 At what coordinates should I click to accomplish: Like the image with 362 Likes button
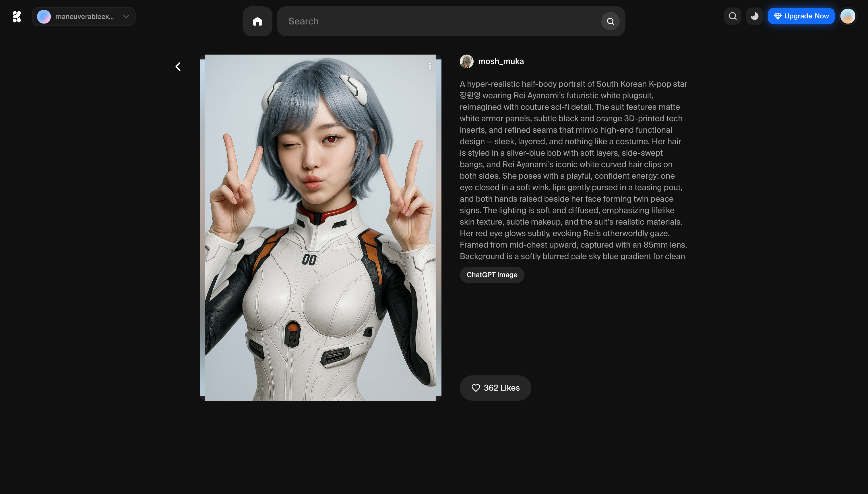tap(495, 388)
